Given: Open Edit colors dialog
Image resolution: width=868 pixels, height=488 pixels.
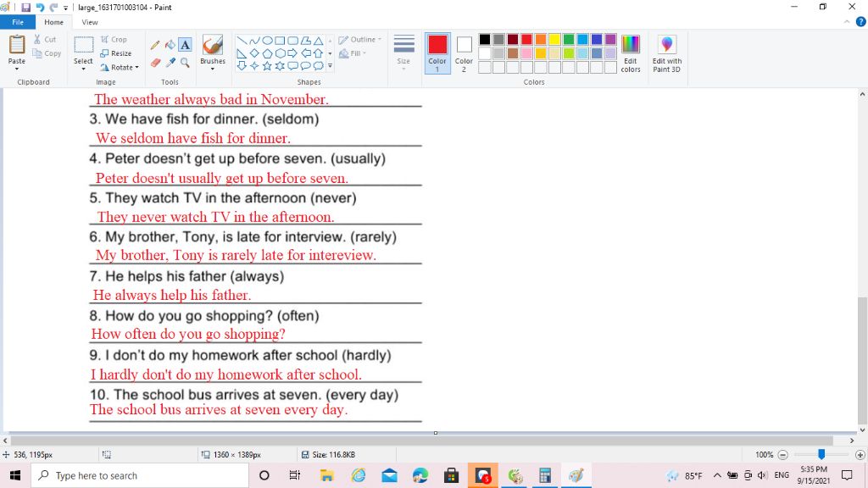Looking at the screenshot, I should [631, 53].
